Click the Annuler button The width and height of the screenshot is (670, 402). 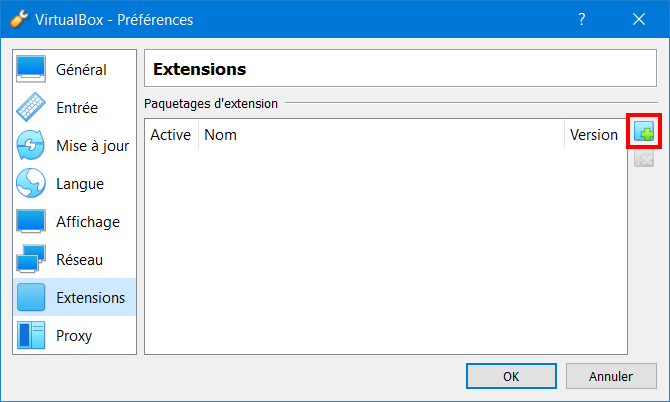pyautogui.click(x=611, y=376)
